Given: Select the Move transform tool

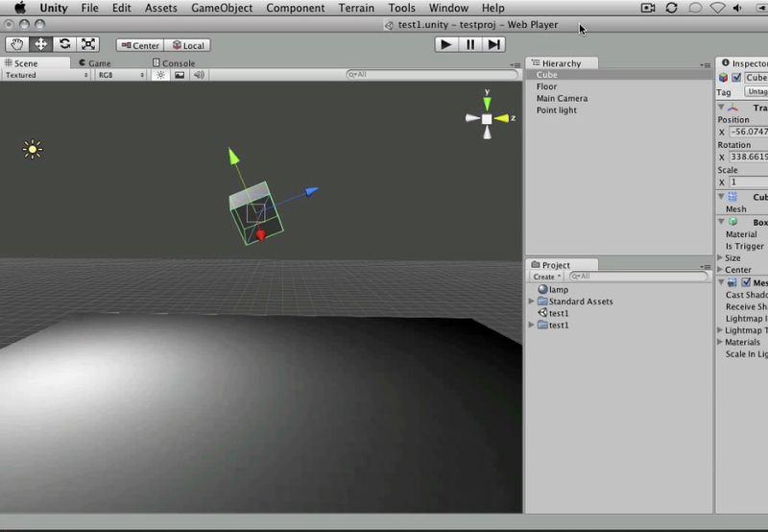Looking at the screenshot, I should pos(40,44).
